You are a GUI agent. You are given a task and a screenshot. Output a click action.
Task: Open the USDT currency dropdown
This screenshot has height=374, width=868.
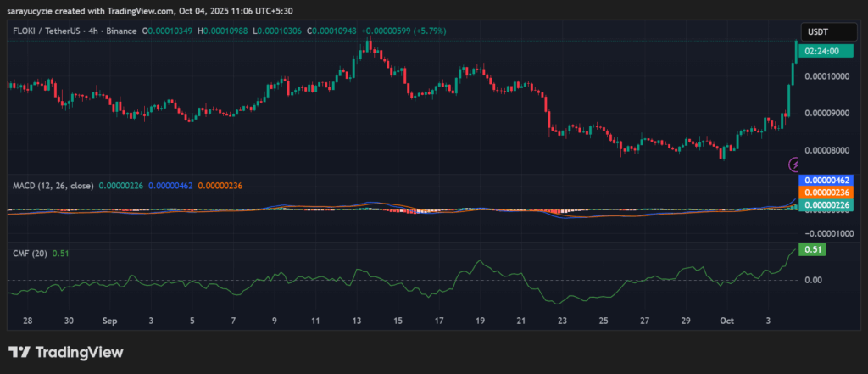821,31
